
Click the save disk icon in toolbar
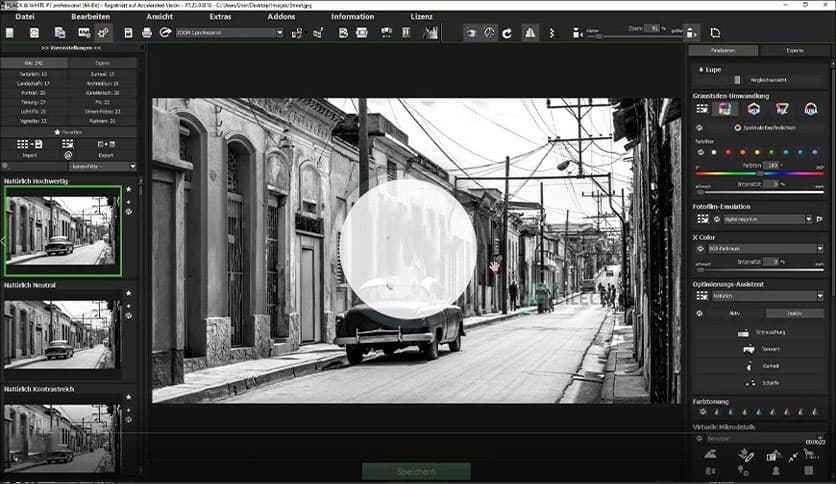(128, 33)
